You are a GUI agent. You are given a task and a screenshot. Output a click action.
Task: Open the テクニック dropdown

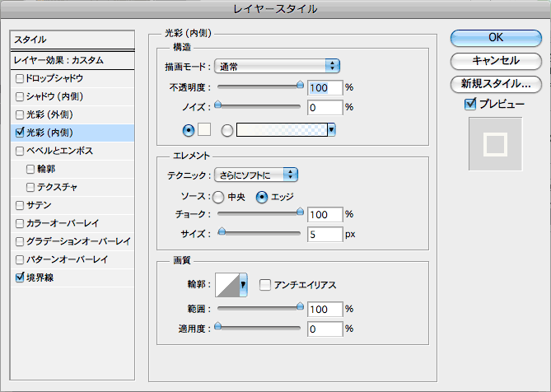pos(256,175)
